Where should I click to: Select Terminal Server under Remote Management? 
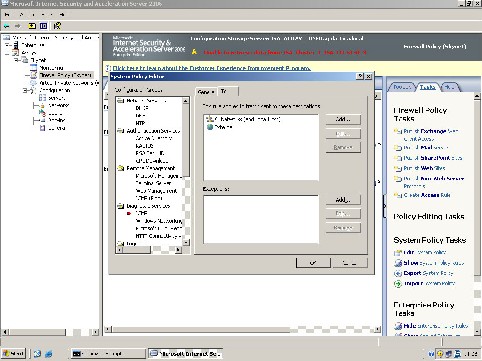pyautogui.click(x=153, y=183)
